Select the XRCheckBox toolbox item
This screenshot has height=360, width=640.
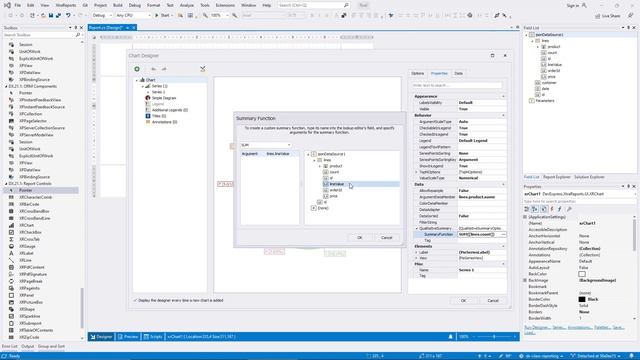click(x=30, y=232)
